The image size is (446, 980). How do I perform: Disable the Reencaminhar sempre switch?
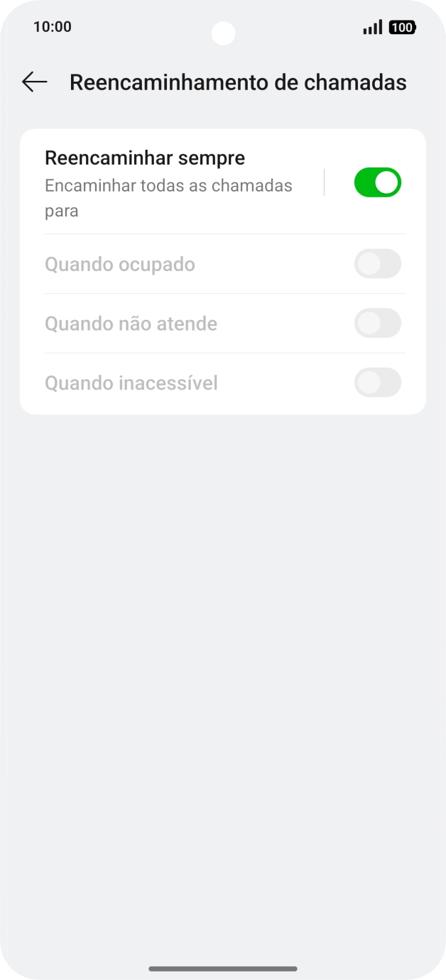pyautogui.click(x=377, y=182)
